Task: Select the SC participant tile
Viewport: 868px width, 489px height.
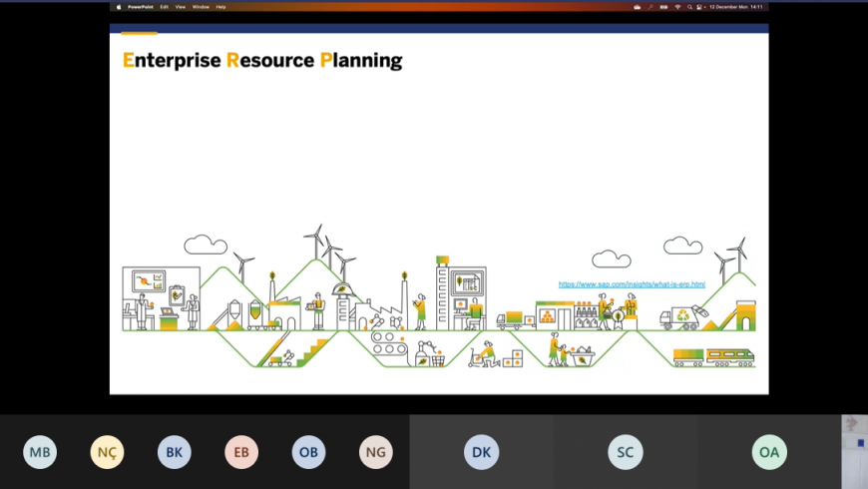Action: tap(625, 452)
